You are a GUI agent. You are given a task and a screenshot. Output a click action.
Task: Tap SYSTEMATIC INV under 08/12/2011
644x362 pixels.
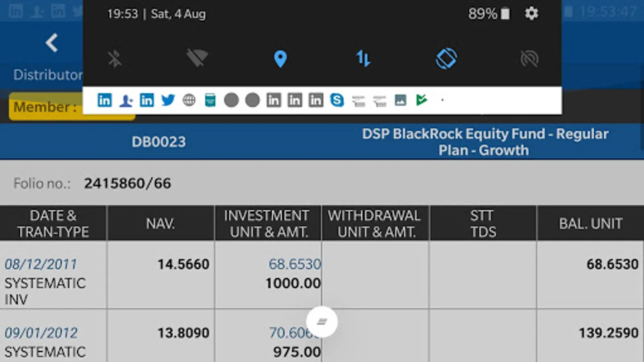(x=45, y=291)
